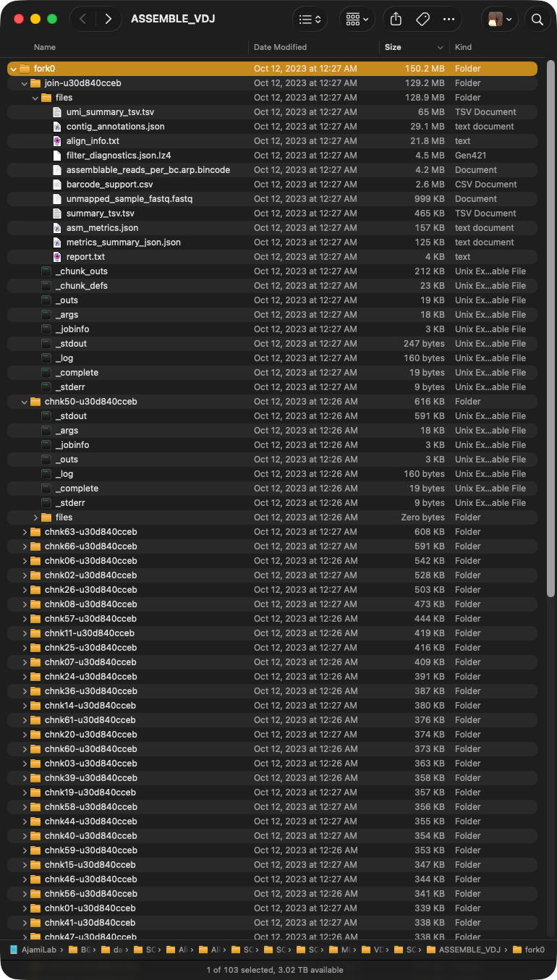Open the More actions ellipsis menu

(x=448, y=20)
